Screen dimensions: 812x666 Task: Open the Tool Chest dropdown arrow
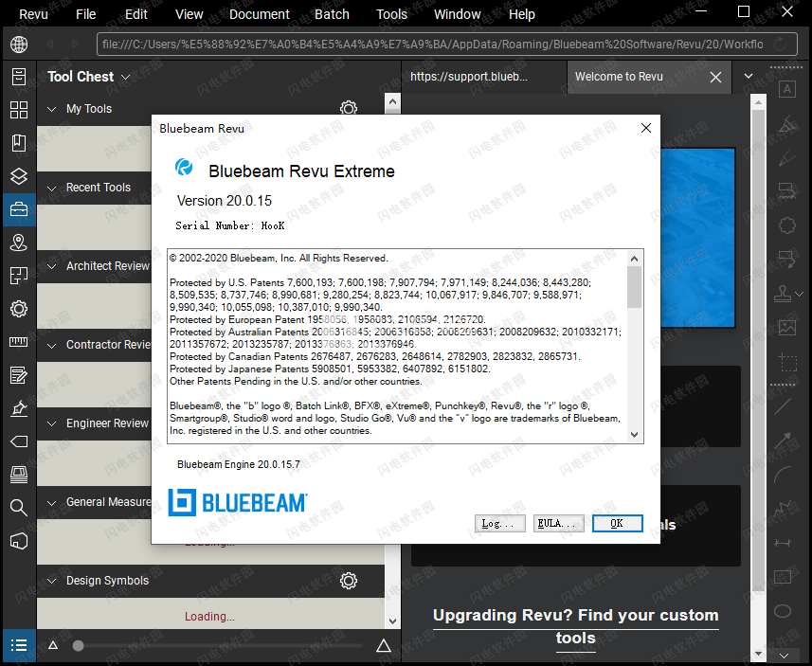coord(125,77)
